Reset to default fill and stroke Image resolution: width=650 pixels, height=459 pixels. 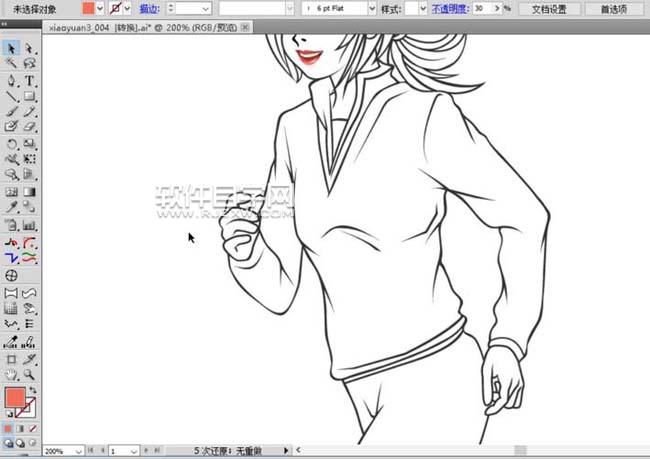pos(8,414)
